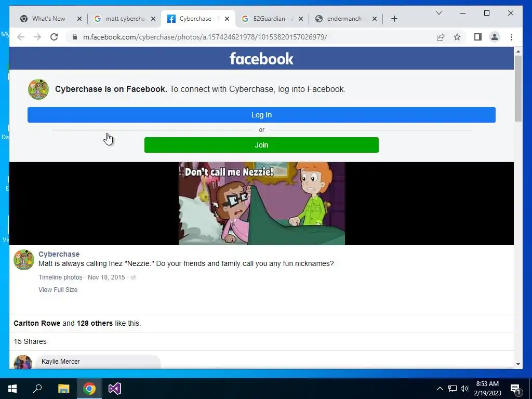This screenshot has height=399, width=532.
Task: Close the endermanch tab
Action: click(x=374, y=19)
